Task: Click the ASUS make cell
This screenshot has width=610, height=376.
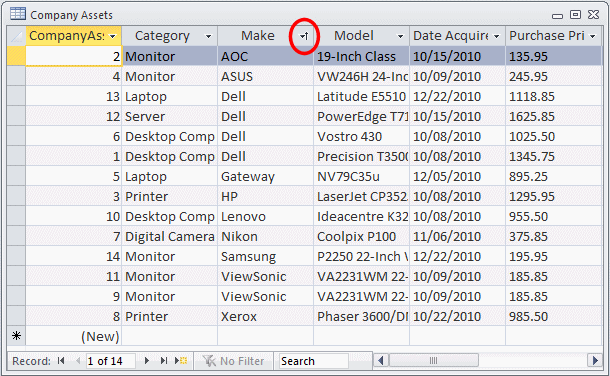Action: click(265, 76)
